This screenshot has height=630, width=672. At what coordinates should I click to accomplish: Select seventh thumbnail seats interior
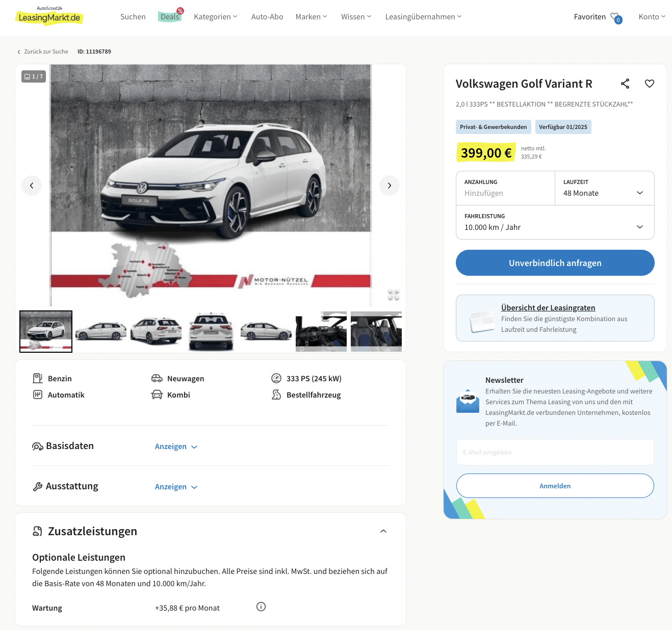pyautogui.click(x=376, y=331)
